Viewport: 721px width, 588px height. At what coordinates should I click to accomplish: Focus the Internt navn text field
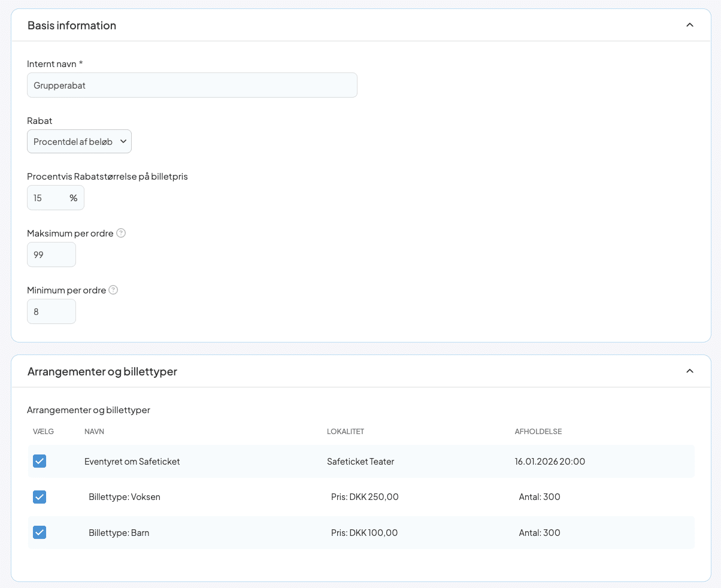click(192, 85)
